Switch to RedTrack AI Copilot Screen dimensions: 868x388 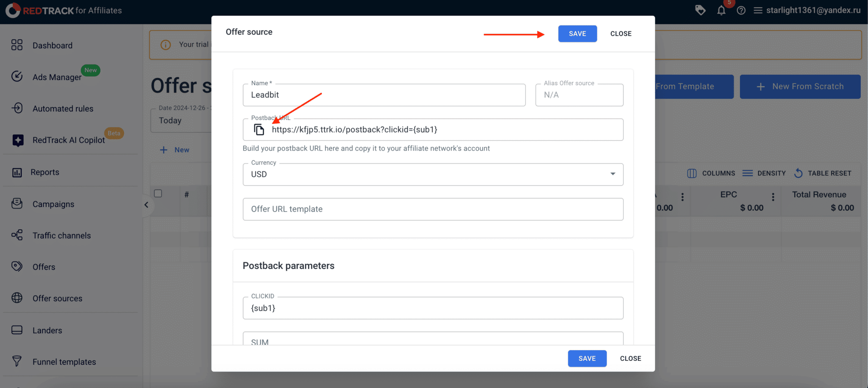(x=68, y=140)
